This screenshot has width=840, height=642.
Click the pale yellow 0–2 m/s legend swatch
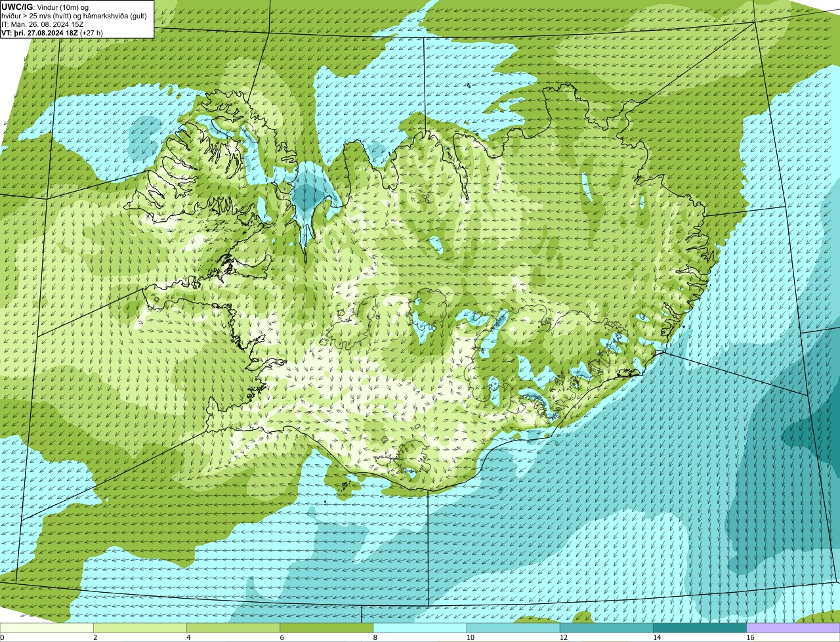47,628
